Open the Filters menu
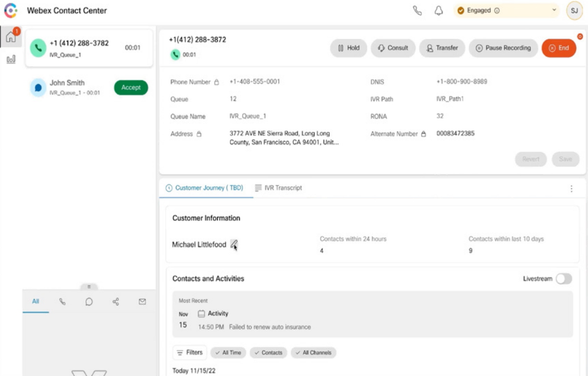588x376 pixels. tap(190, 352)
